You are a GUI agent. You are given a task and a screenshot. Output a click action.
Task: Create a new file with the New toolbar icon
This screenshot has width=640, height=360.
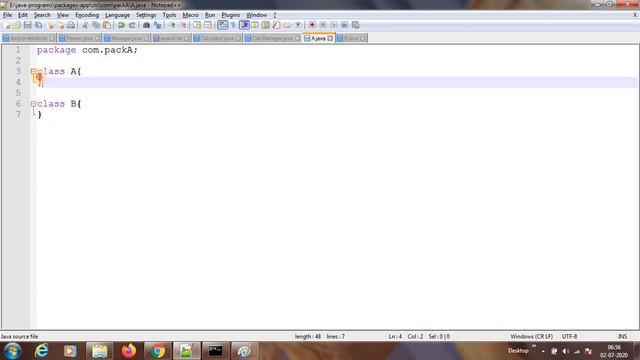[7, 25]
